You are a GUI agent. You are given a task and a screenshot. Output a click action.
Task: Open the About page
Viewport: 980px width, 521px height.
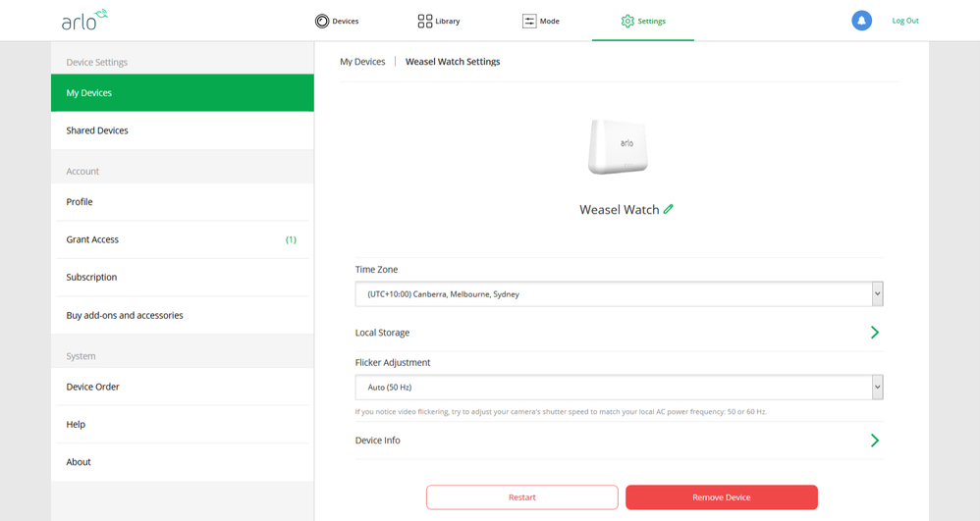[x=183, y=462]
